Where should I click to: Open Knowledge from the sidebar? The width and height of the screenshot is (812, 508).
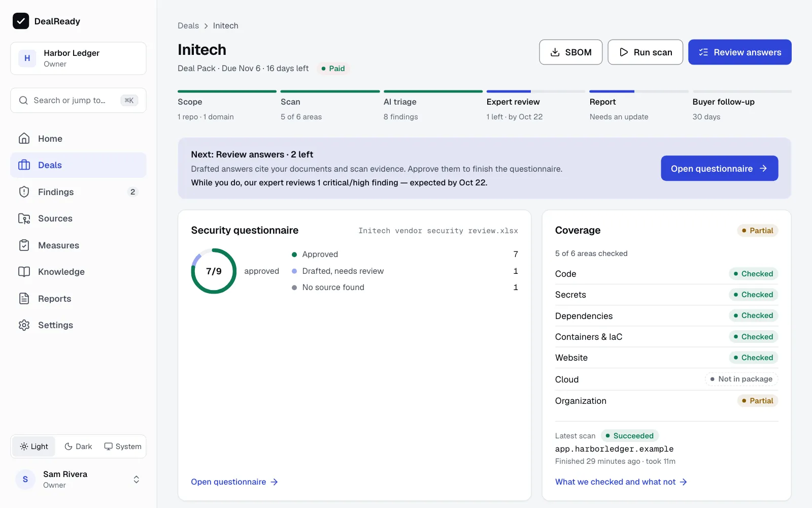point(78,272)
